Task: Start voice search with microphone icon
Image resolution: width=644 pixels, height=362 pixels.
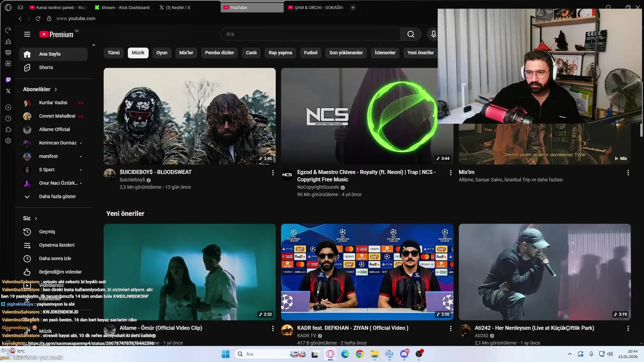Action: [x=433, y=34]
